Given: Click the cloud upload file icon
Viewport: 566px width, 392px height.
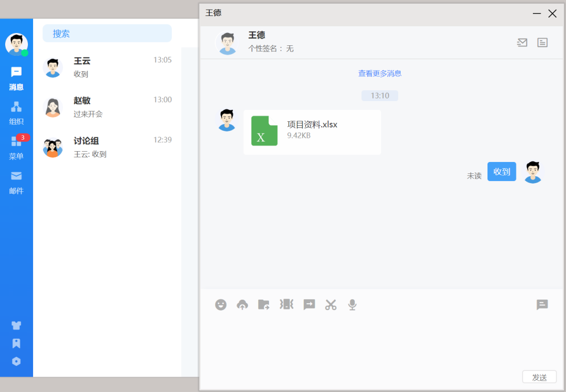Looking at the screenshot, I should [x=242, y=305].
